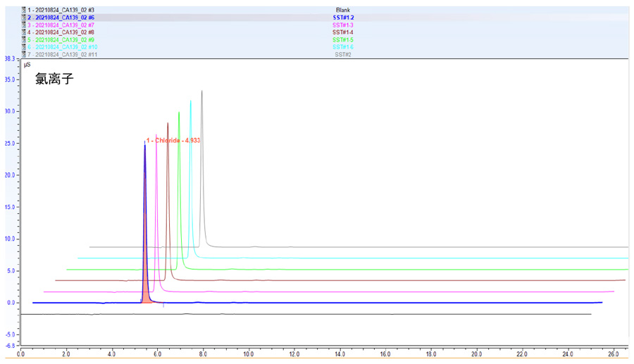Click the icon beside the brown #8 row

click(x=23, y=32)
